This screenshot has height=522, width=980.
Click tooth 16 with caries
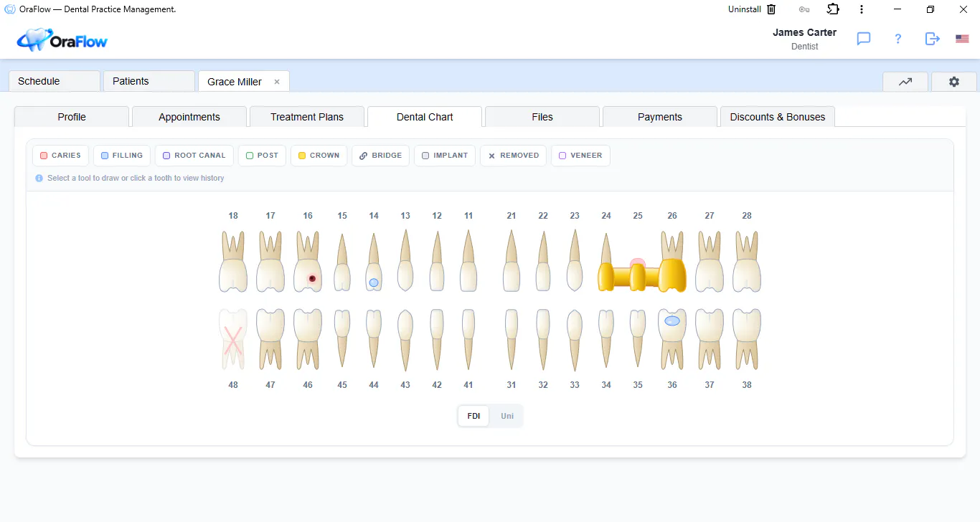[x=308, y=261]
